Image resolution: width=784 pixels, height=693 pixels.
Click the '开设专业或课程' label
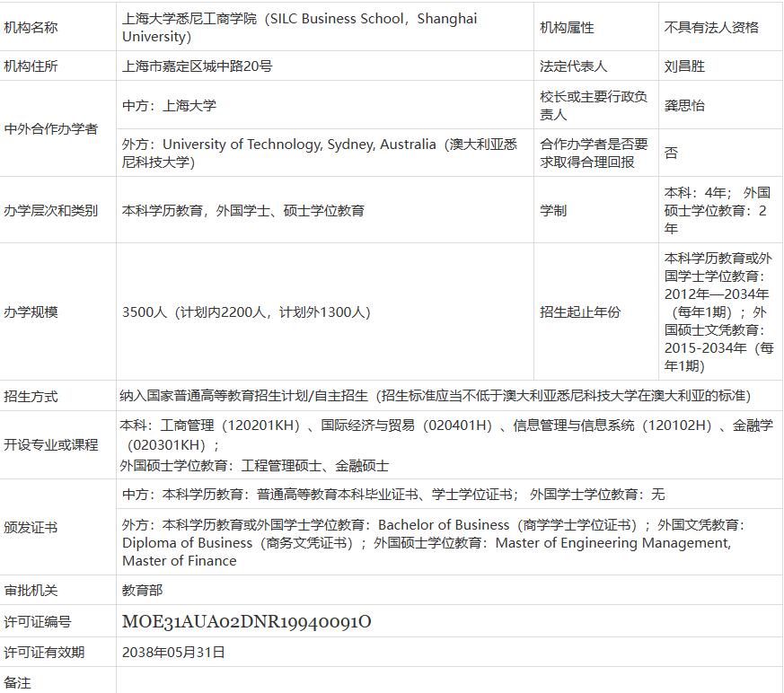(51, 444)
